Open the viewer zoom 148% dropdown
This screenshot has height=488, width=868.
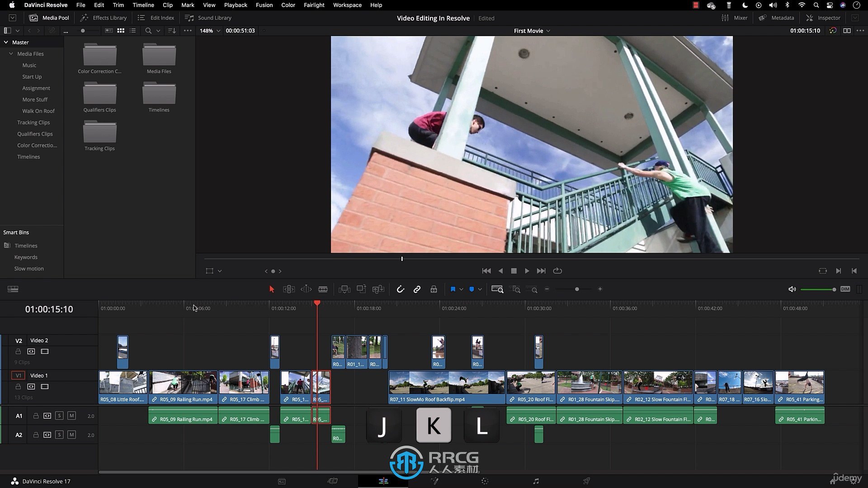click(210, 31)
